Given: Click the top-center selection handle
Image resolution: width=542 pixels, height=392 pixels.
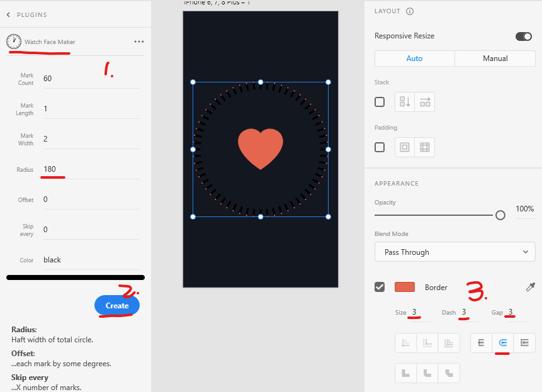Looking at the screenshot, I should (x=261, y=82).
